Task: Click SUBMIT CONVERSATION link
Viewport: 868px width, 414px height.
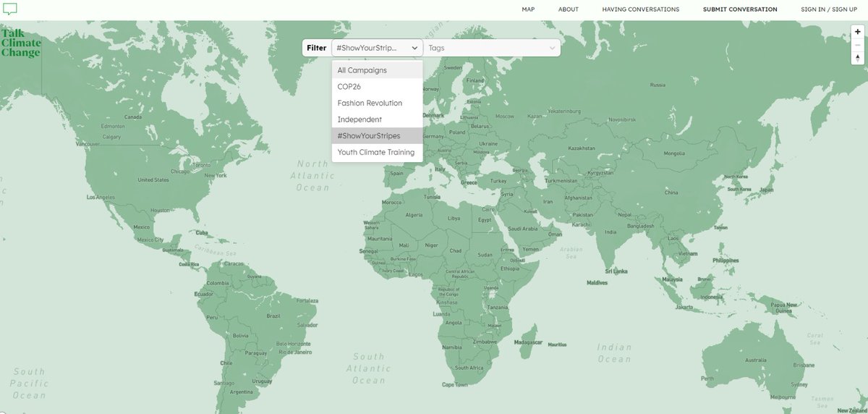Action: pyautogui.click(x=740, y=9)
